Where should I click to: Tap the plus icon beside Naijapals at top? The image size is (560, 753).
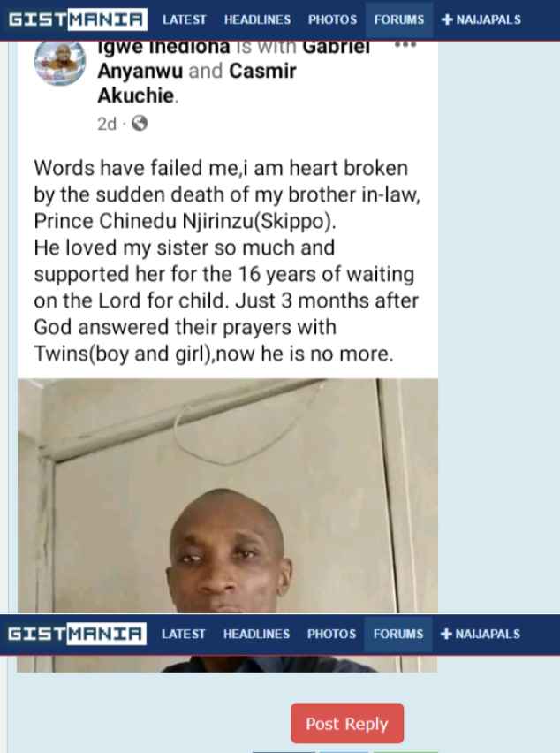pos(447,19)
